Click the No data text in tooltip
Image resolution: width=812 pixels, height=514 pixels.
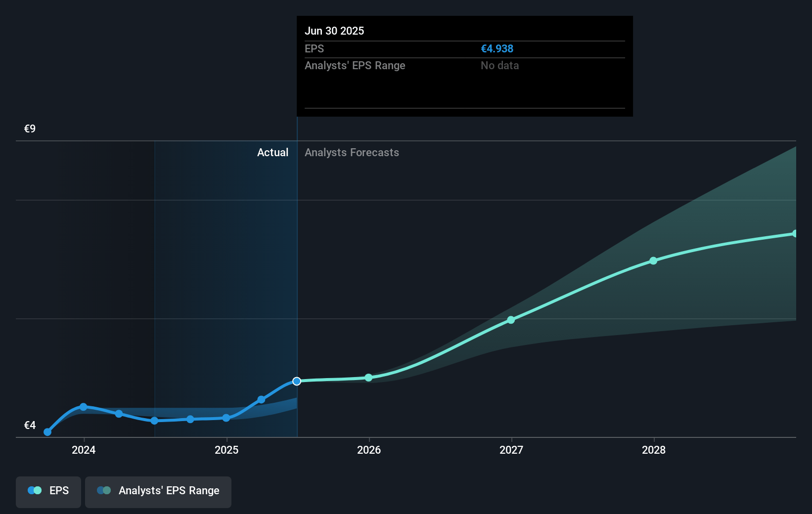point(499,66)
